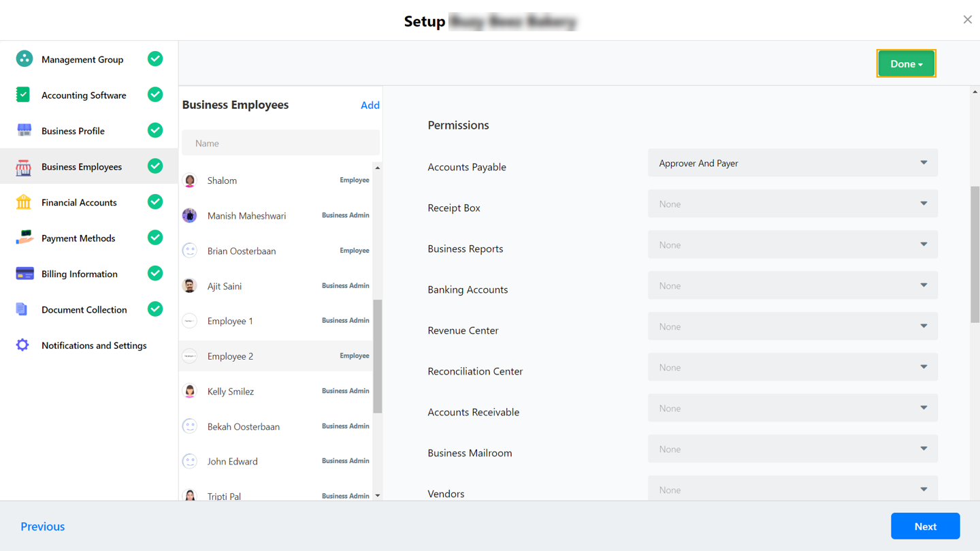Open the Done dropdown menu
980x551 pixels.
tap(906, 63)
